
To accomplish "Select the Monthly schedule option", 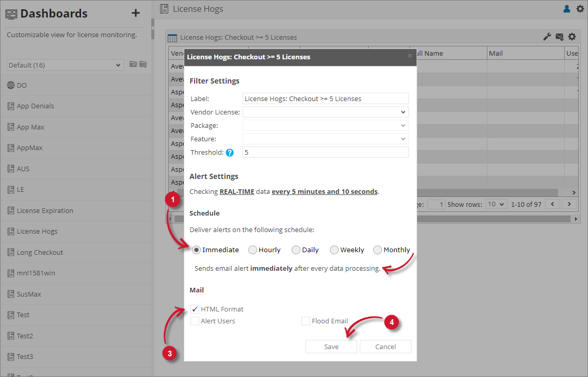I will [x=377, y=250].
